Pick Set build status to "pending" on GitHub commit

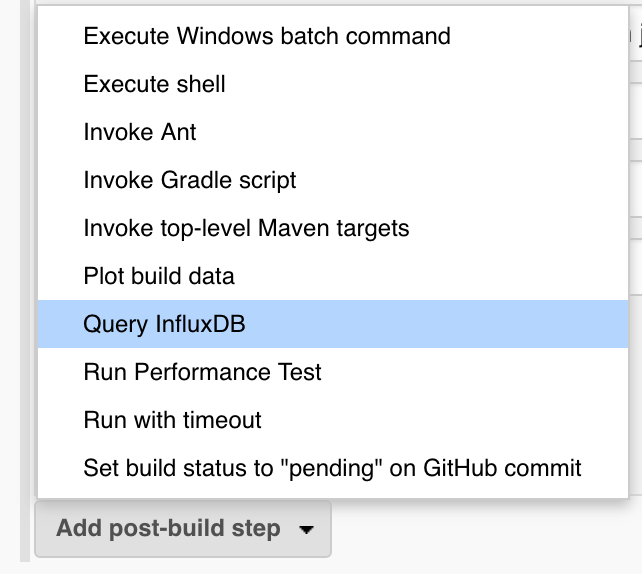point(332,468)
